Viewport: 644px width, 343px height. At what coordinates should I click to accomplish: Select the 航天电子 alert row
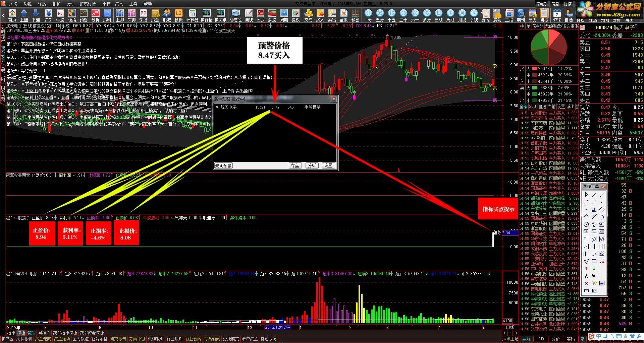(x=275, y=107)
